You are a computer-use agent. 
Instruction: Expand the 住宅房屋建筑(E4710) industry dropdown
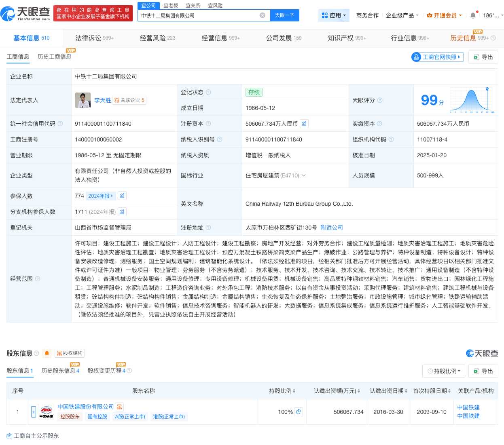[x=304, y=175]
